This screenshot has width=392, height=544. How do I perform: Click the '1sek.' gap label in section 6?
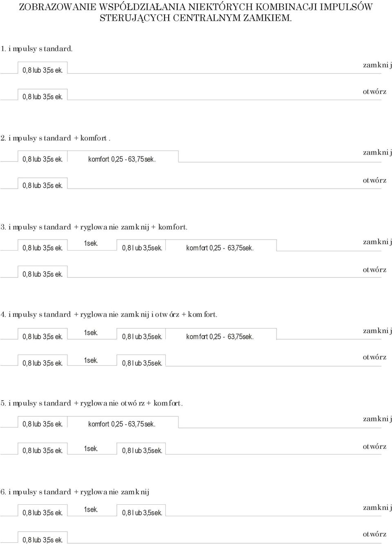coord(91,510)
